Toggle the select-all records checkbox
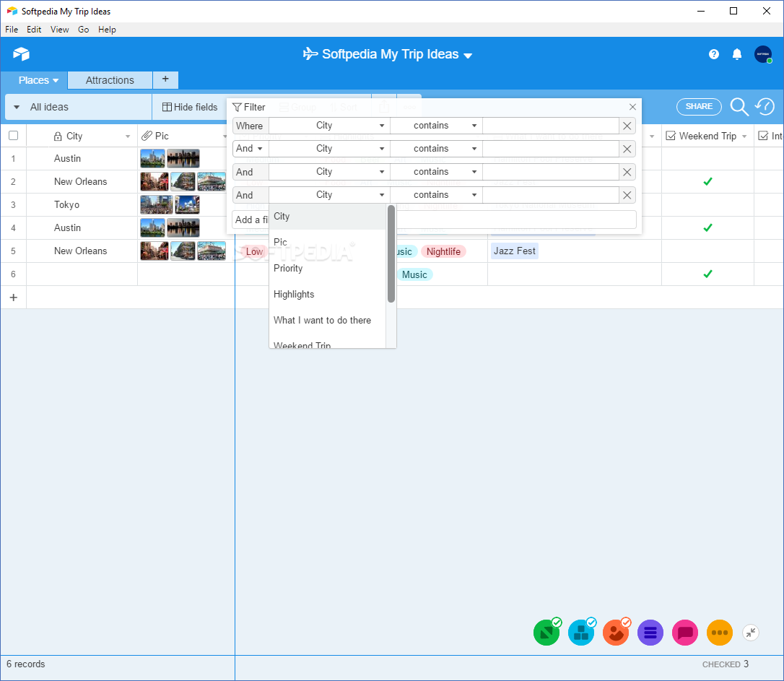 [x=14, y=136]
